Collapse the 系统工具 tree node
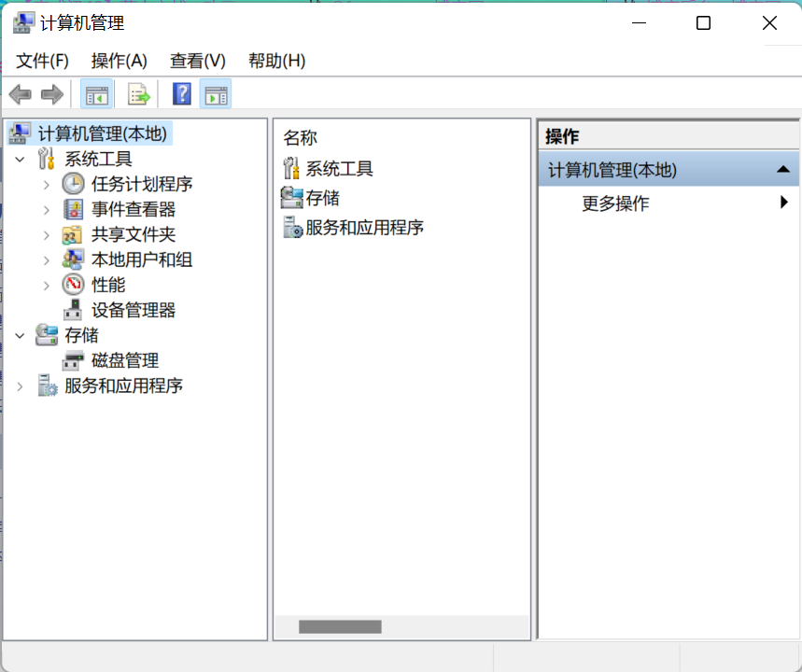Viewport: 802px width, 672px height. [x=20, y=160]
